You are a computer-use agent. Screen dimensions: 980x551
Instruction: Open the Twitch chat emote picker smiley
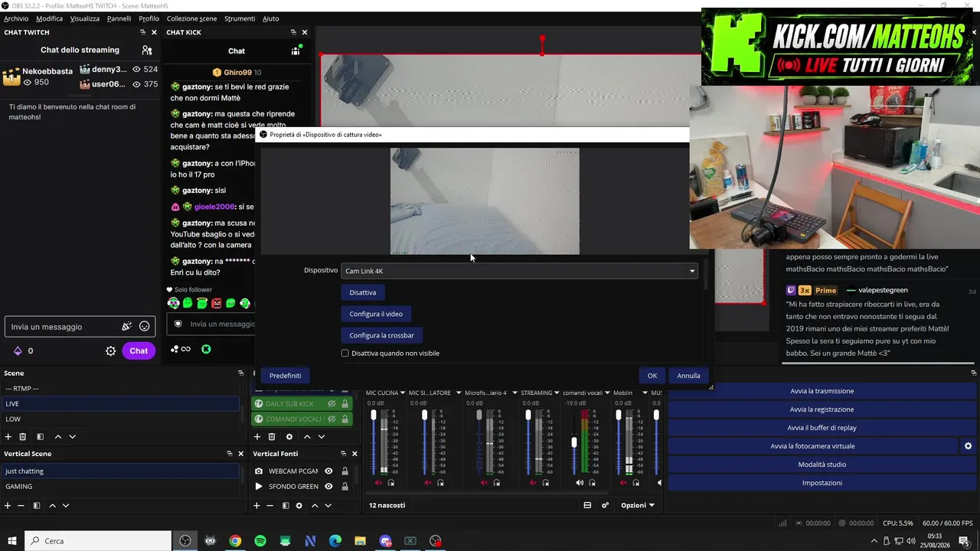point(145,327)
